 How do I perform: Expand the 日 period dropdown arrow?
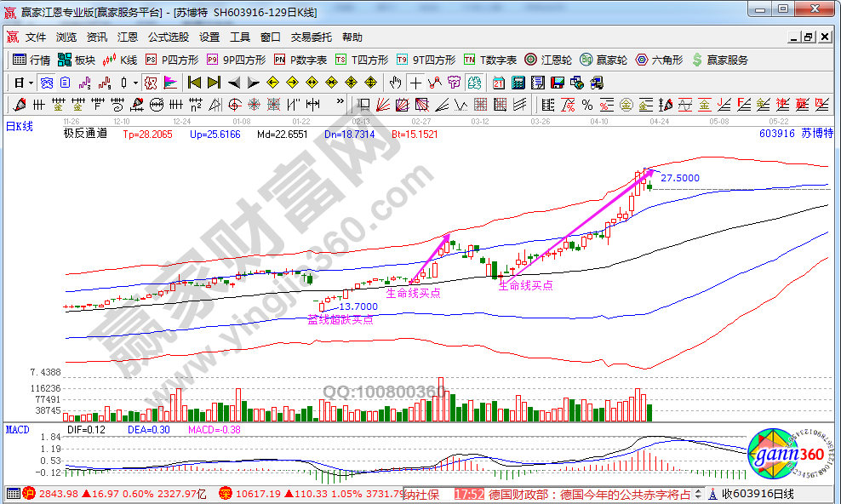31,83
